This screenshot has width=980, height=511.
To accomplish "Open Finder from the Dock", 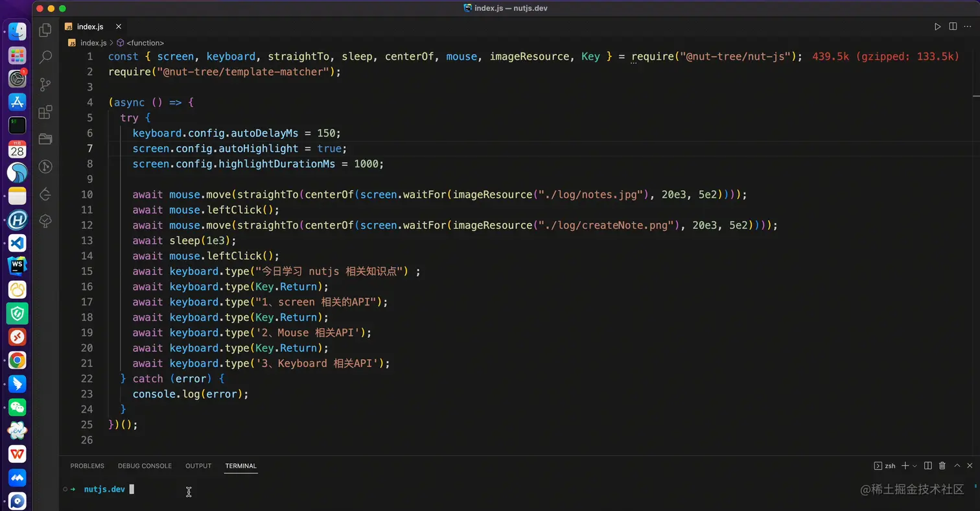I will tap(17, 31).
